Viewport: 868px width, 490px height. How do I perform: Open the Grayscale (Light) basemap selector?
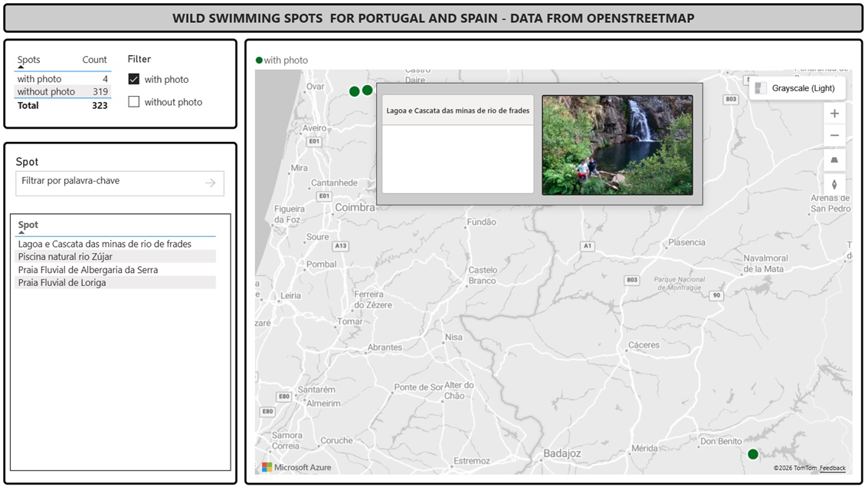pyautogui.click(x=797, y=88)
